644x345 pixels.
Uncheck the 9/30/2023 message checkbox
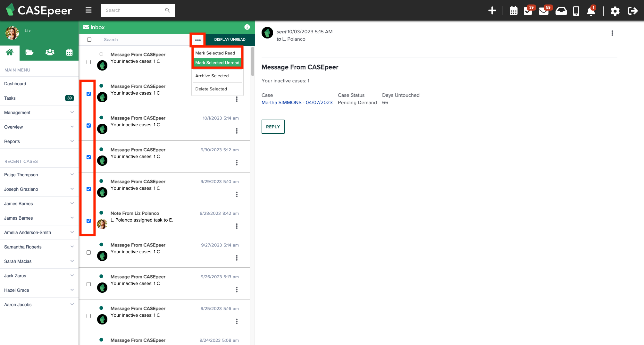88,157
